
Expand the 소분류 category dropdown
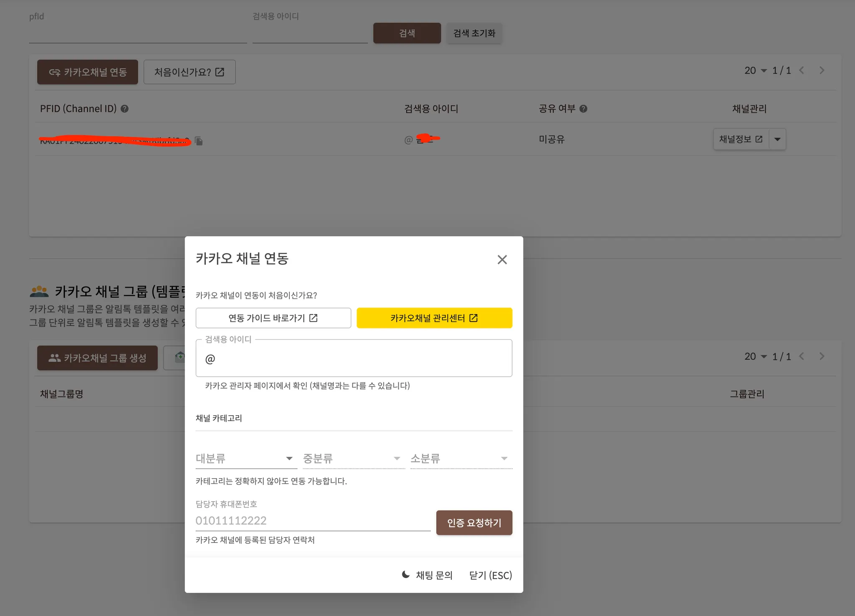461,458
